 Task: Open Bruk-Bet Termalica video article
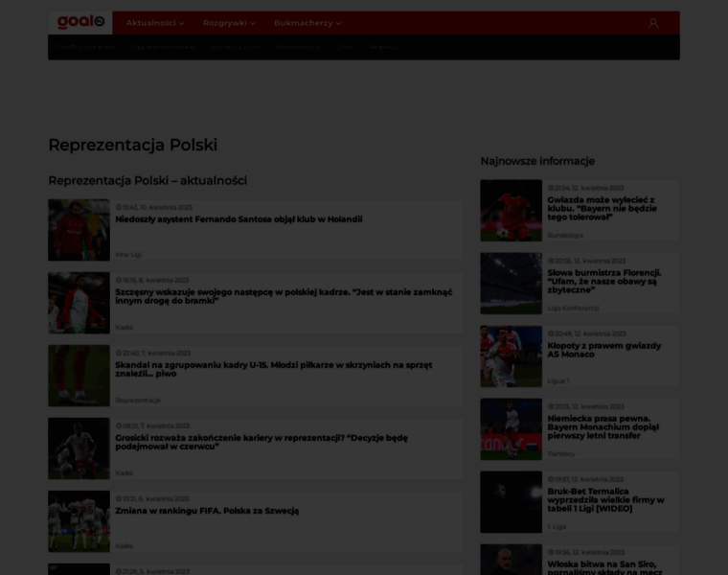[606, 500]
